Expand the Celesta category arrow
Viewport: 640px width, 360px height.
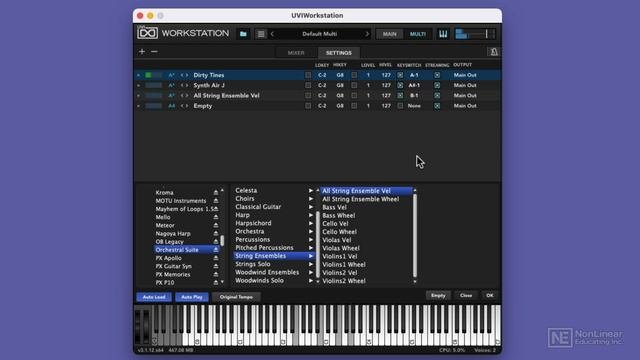tap(311, 191)
